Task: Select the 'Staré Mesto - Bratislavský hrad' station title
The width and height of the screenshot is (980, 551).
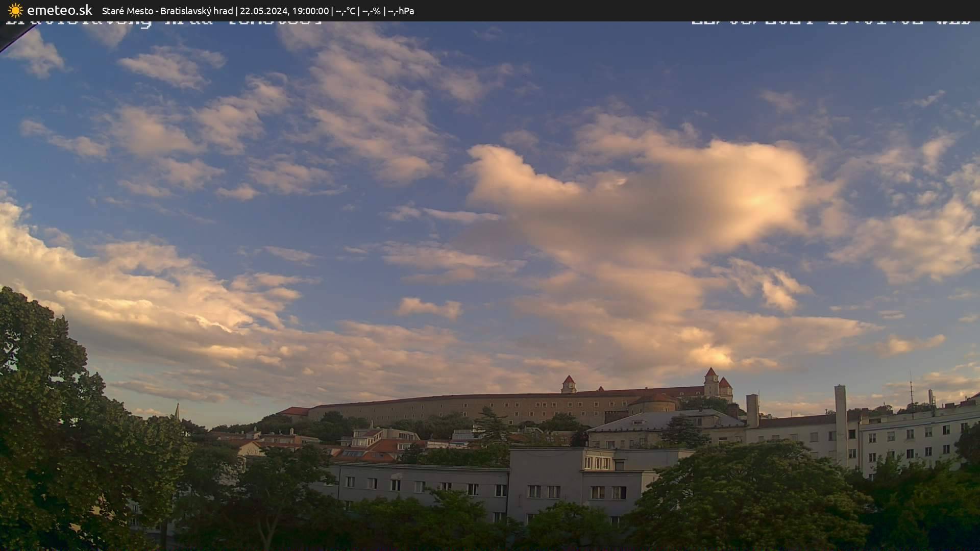Action: [167, 11]
